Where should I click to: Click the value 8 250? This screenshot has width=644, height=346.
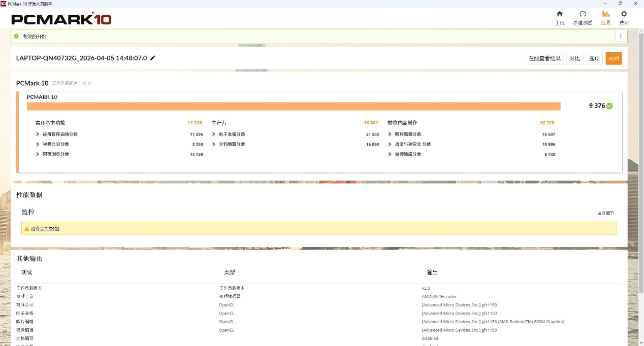tap(198, 144)
